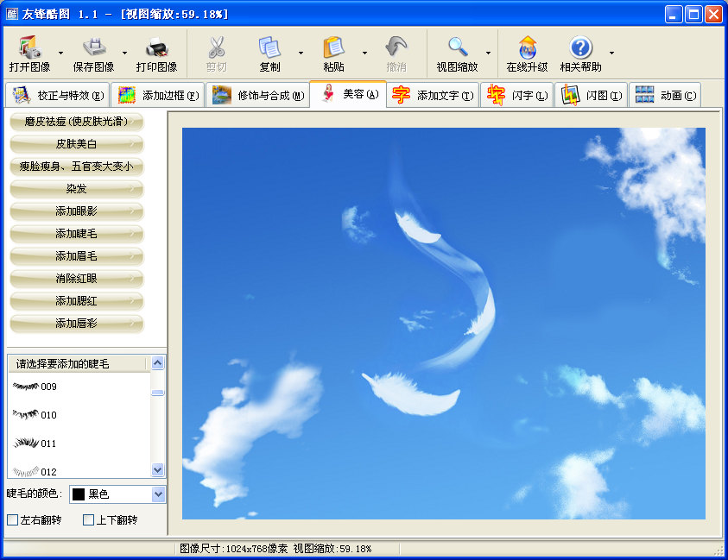Click the Paste (粘贴) clipboard icon
This screenshot has width=728, height=560.
(x=333, y=47)
